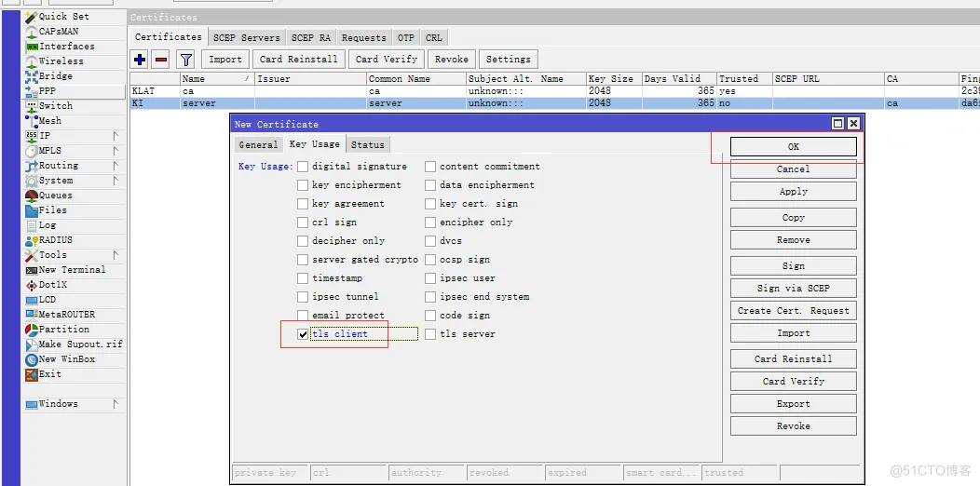Click the red minus remove icon

(x=160, y=60)
